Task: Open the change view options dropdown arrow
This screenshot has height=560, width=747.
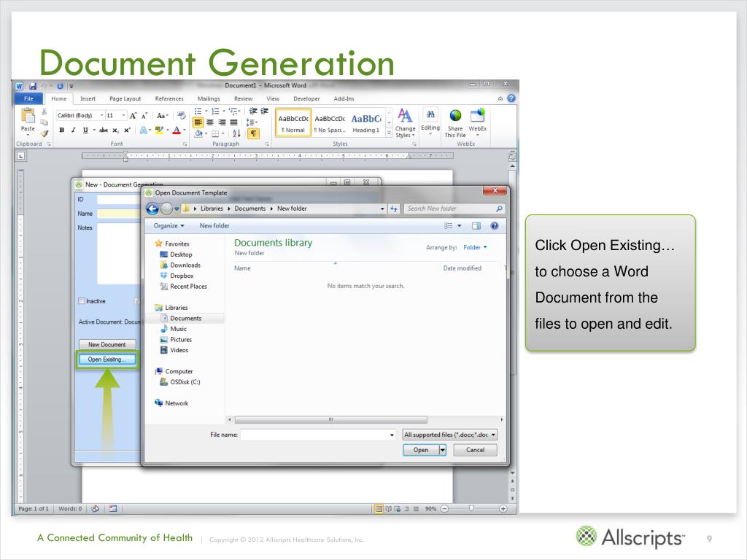Action: [x=460, y=226]
